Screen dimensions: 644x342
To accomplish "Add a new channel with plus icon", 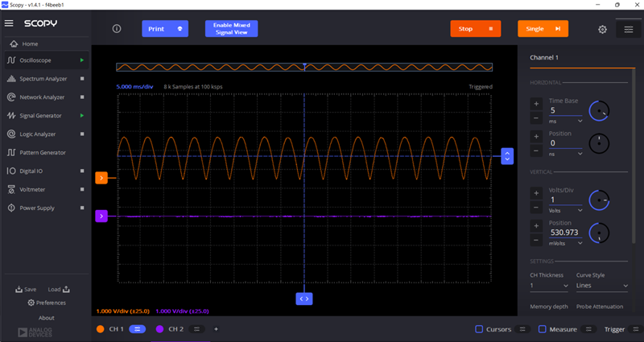I will (x=216, y=329).
